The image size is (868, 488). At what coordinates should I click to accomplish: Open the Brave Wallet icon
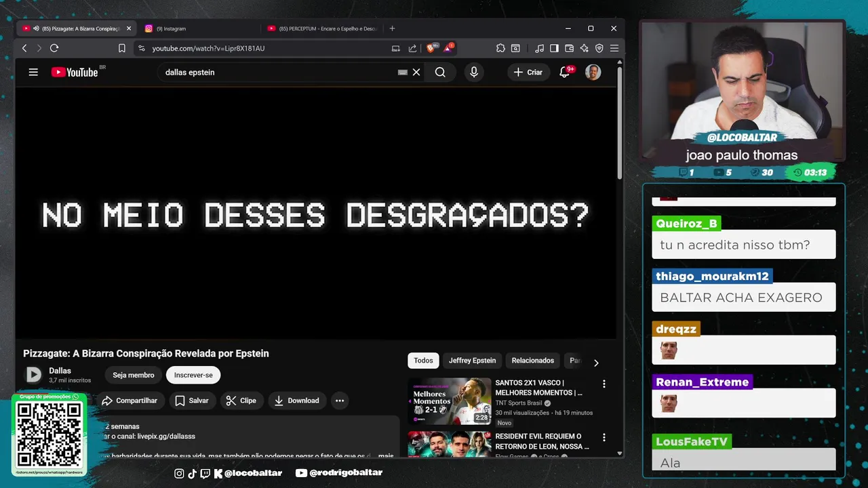(569, 48)
